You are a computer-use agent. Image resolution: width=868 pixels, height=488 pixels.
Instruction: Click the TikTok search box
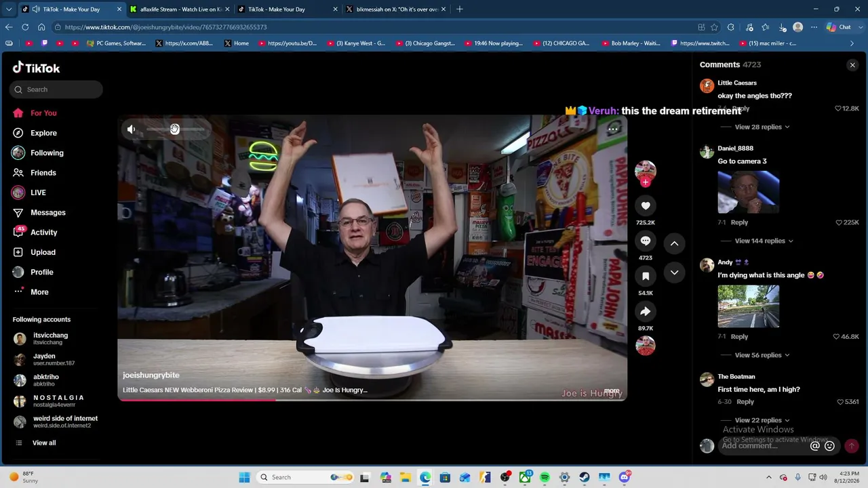56,89
